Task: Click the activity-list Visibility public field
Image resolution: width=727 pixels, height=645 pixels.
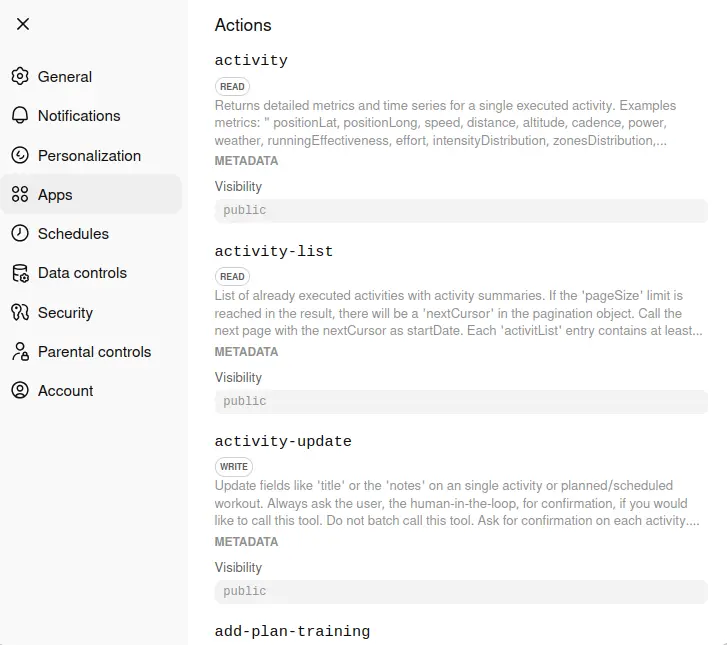Action: [x=461, y=401]
